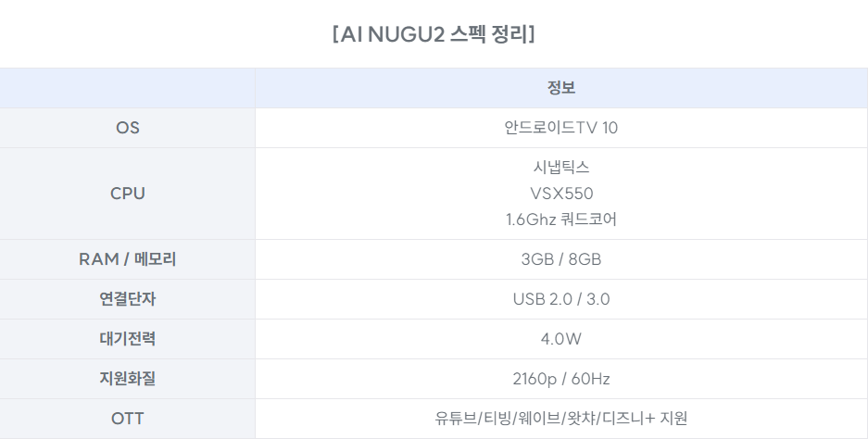Select the 4.0W value cell
The height and width of the screenshot is (439, 868).
[561, 339]
